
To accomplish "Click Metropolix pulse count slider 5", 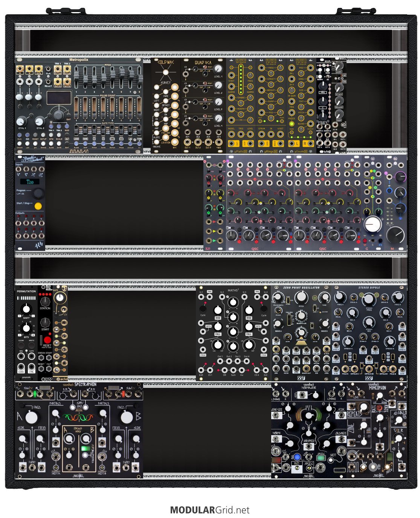I will 112,108.
